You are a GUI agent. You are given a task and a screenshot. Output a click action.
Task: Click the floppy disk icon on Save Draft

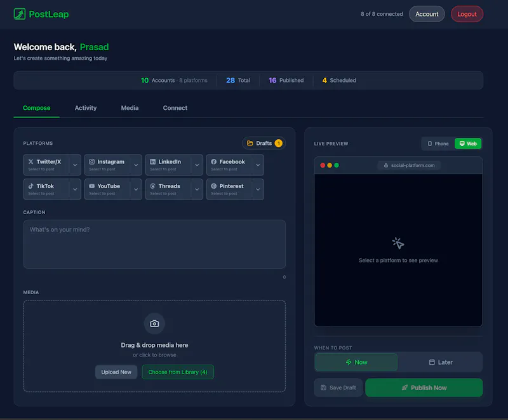pyautogui.click(x=323, y=388)
